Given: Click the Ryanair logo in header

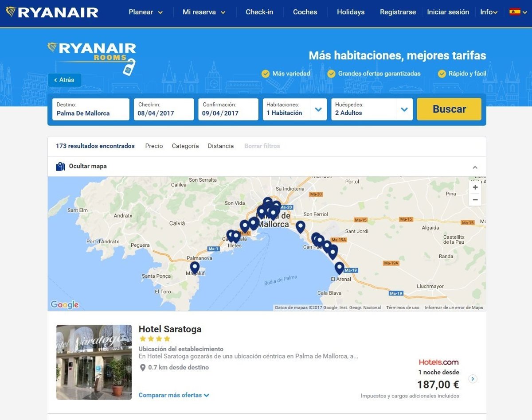Looking at the screenshot, I should point(52,12).
